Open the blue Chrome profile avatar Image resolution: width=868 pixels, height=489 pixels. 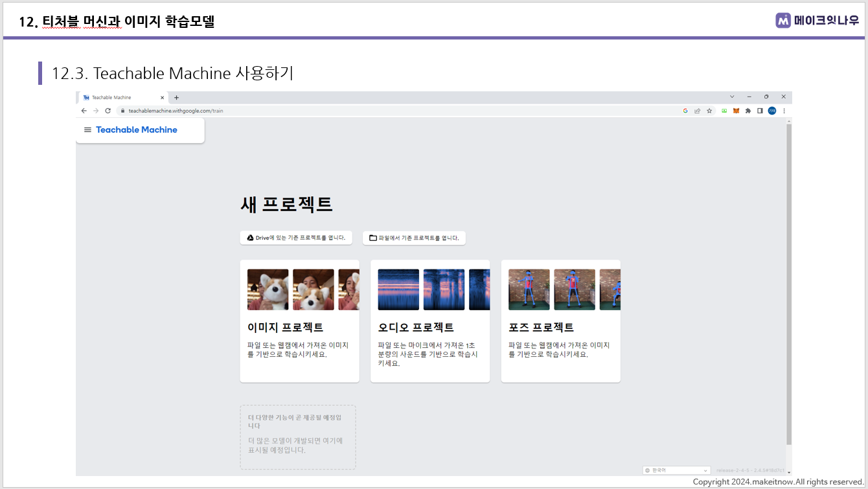(772, 111)
